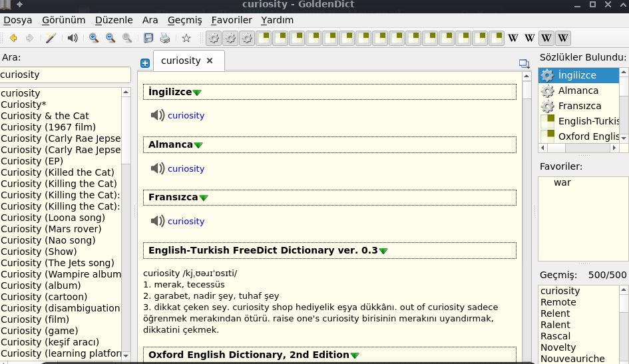The image size is (629, 364).
Task: Play the İngilizce pronunciation audio icon
Action: pyautogui.click(x=157, y=116)
